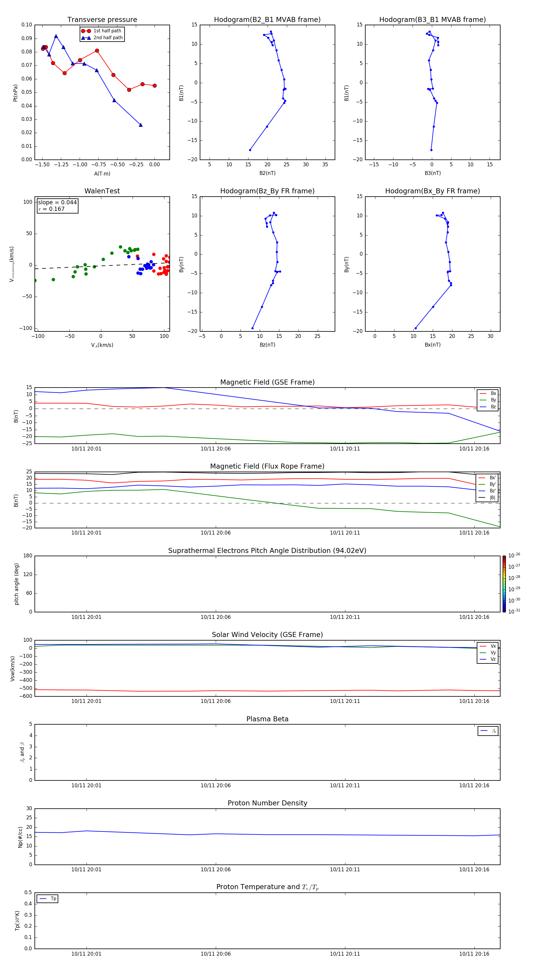Click the βp legend in Plasma Beta
Viewport: 535px width, 980px height.
[x=488, y=731]
